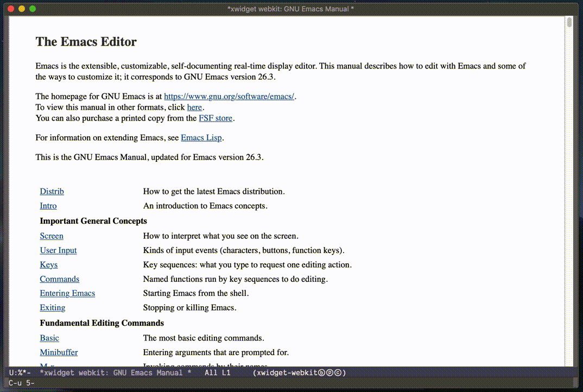Viewport: 583px width, 392px height.
Task: Click the 'C-u 5-' echo area text
Action: pos(22,383)
